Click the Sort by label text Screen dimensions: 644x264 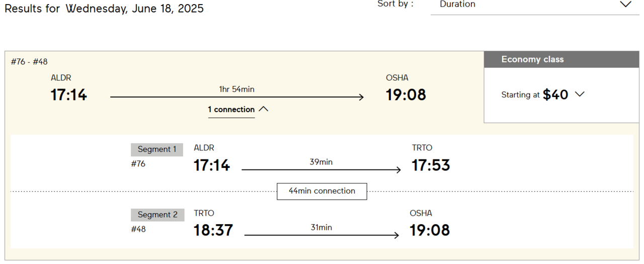[395, 4]
